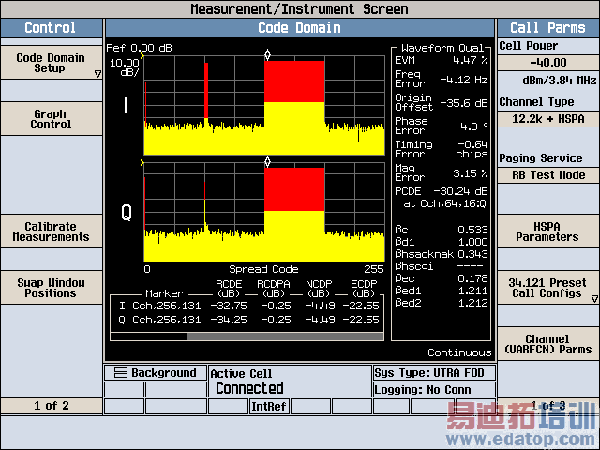Click the Mag Error 3.15 % reading
This screenshot has height=450, width=600.
click(441, 173)
